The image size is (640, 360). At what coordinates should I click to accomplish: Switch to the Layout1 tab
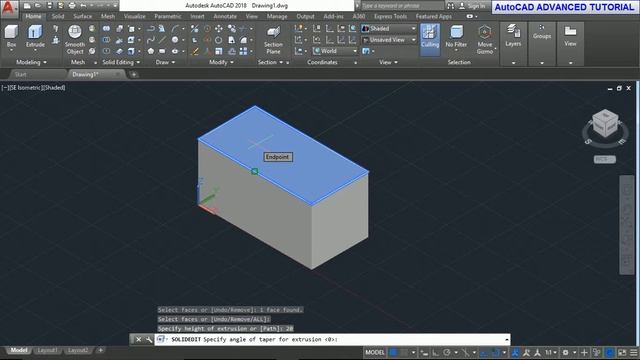[x=47, y=350]
